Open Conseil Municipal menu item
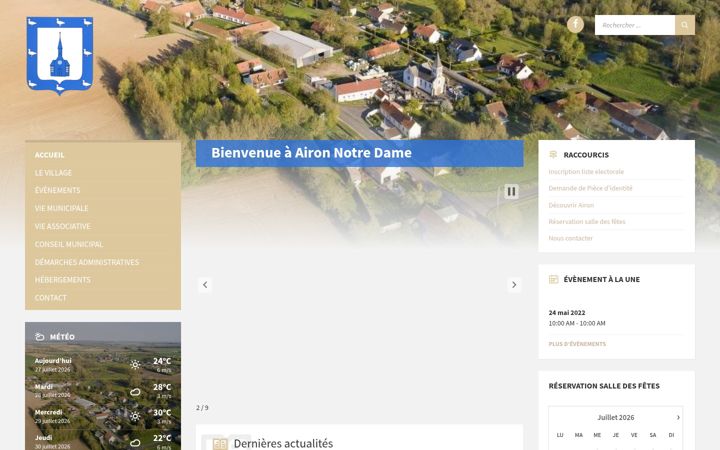Screen dimensions: 720x450 pos(69,244)
